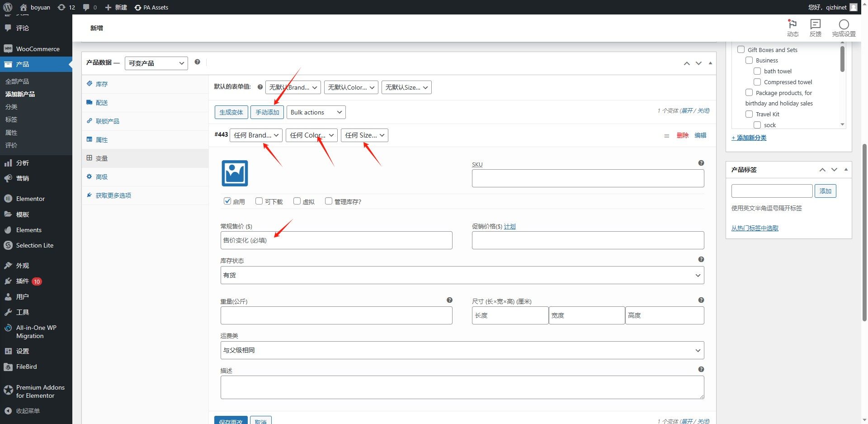
Task: Click help icon beside product type dropdown
Action: pyautogui.click(x=197, y=62)
